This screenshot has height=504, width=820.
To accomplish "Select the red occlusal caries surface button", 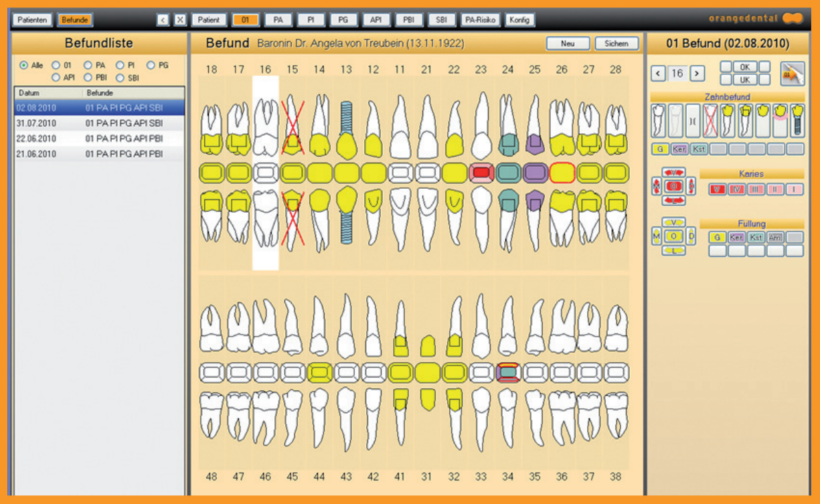I will [673, 186].
